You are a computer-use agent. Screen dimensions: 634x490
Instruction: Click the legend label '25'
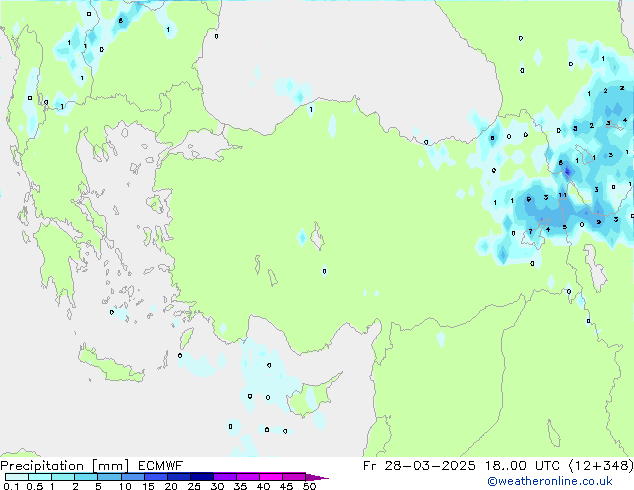(x=194, y=486)
